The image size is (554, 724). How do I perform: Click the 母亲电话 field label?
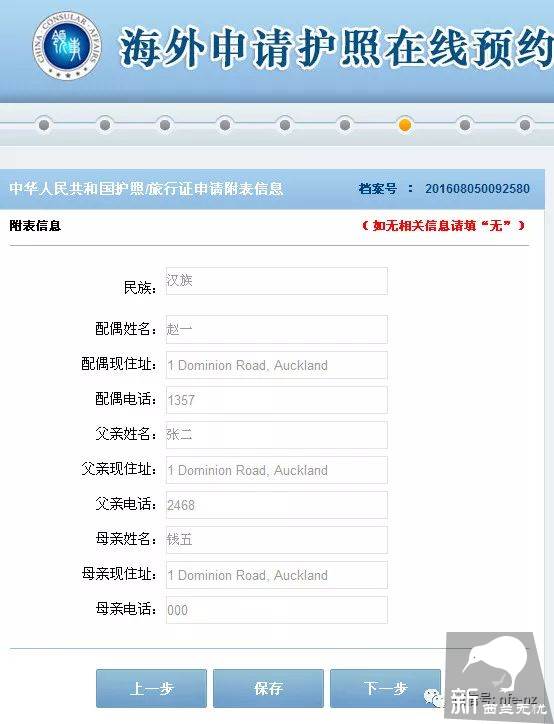(x=126, y=609)
